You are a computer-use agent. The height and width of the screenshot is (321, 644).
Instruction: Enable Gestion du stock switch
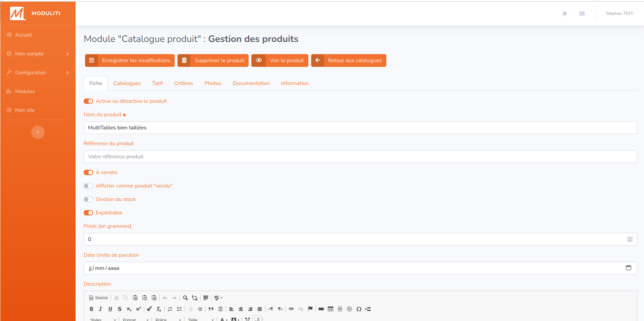pyautogui.click(x=88, y=199)
